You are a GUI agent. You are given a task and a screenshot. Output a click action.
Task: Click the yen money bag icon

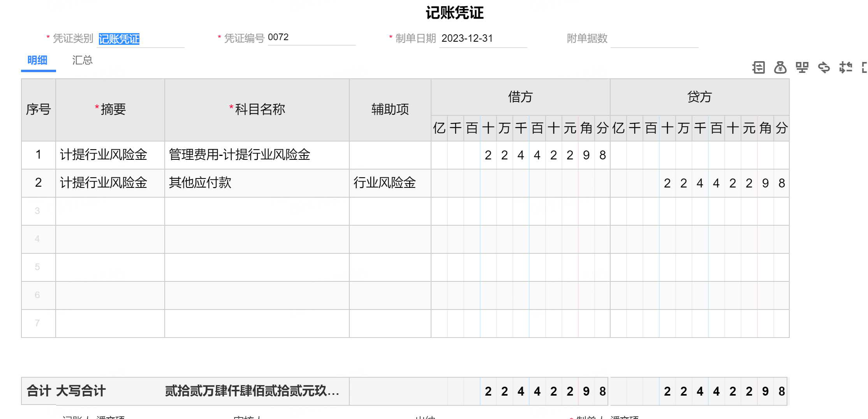point(780,67)
